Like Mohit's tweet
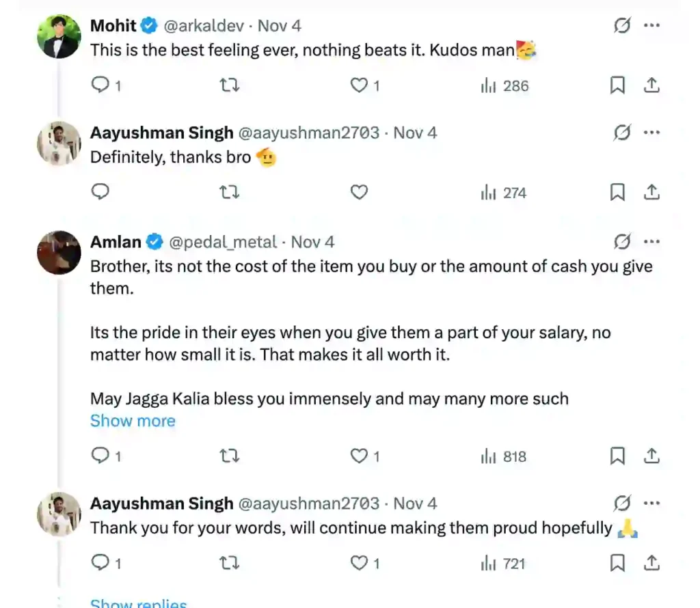 359,85
